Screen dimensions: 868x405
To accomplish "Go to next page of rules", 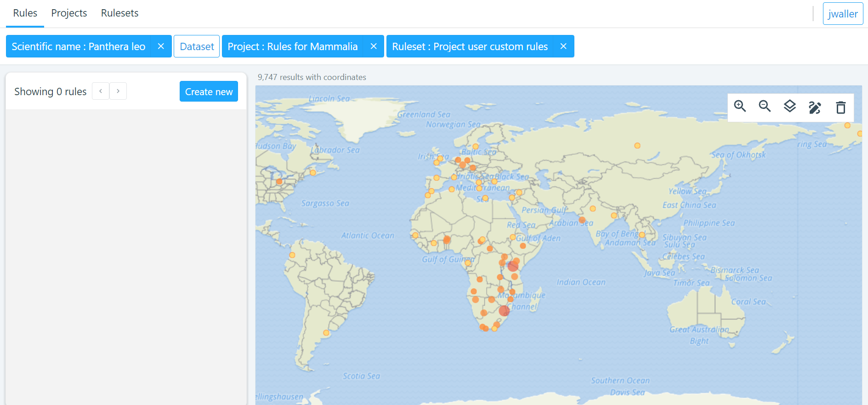I will (118, 91).
